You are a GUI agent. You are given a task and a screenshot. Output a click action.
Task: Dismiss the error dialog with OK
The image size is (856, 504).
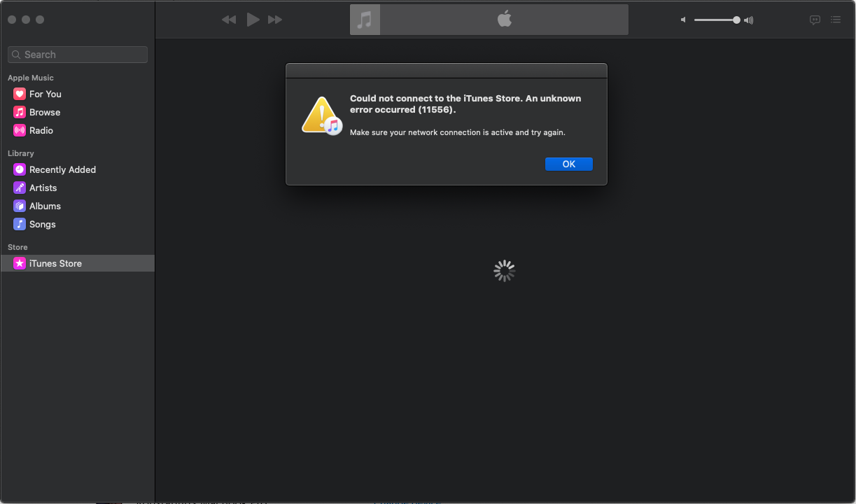pyautogui.click(x=569, y=164)
